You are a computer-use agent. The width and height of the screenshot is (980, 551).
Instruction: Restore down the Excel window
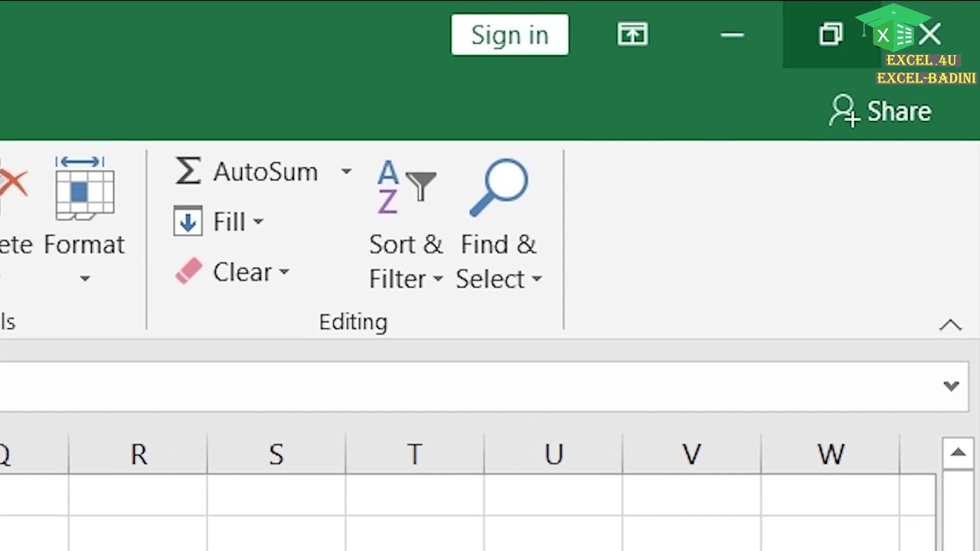point(831,34)
